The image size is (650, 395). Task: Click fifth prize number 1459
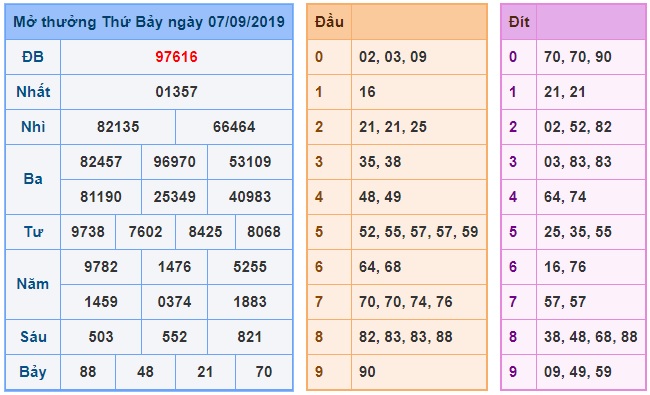click(x=101, y=302)
